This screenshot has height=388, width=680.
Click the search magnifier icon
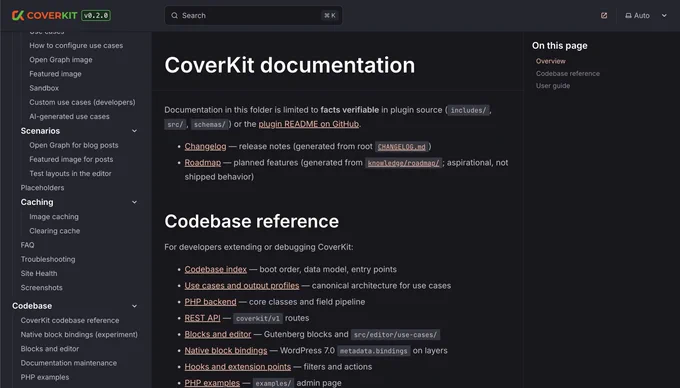click(174, 16)
